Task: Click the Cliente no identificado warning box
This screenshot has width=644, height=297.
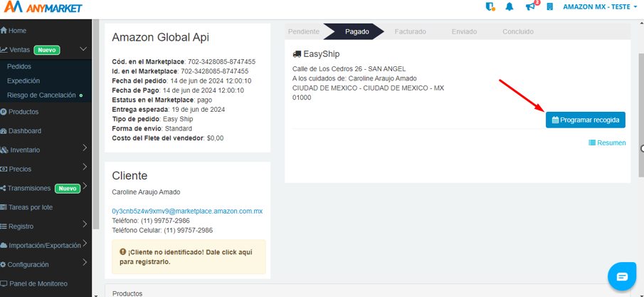Action: [189, 256]
